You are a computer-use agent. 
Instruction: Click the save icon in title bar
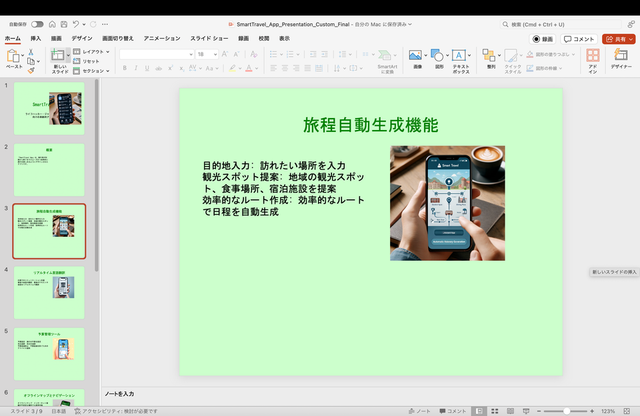pyautogui.click(x=63, y=23)
